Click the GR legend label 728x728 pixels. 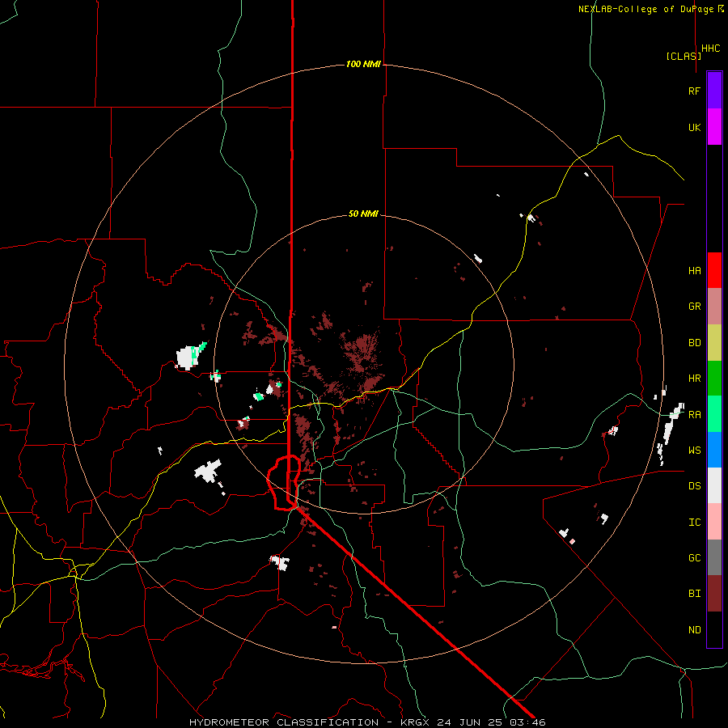coord(694,307)
